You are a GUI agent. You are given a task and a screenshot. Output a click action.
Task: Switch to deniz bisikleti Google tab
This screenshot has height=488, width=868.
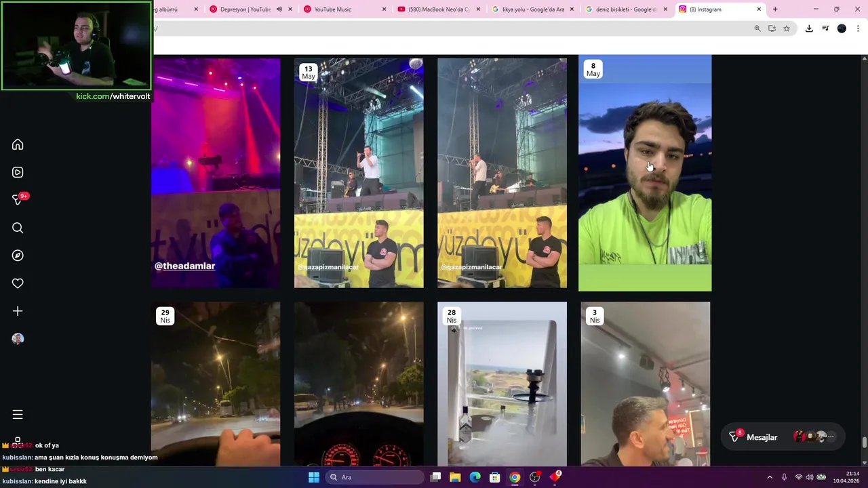(x=625, y=9)
